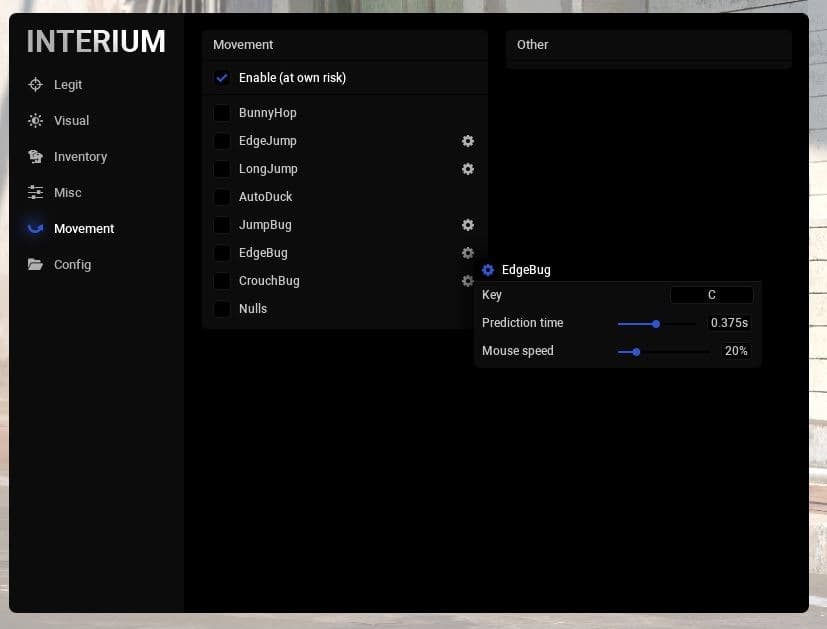Click the Misc sliders icon

36,193
